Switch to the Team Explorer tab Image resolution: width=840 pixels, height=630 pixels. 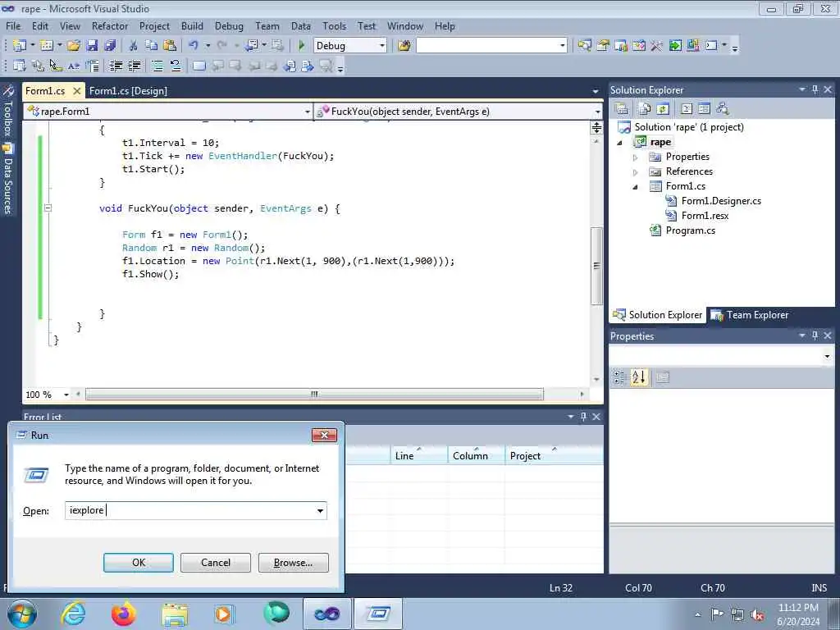[x=751, y=315]
